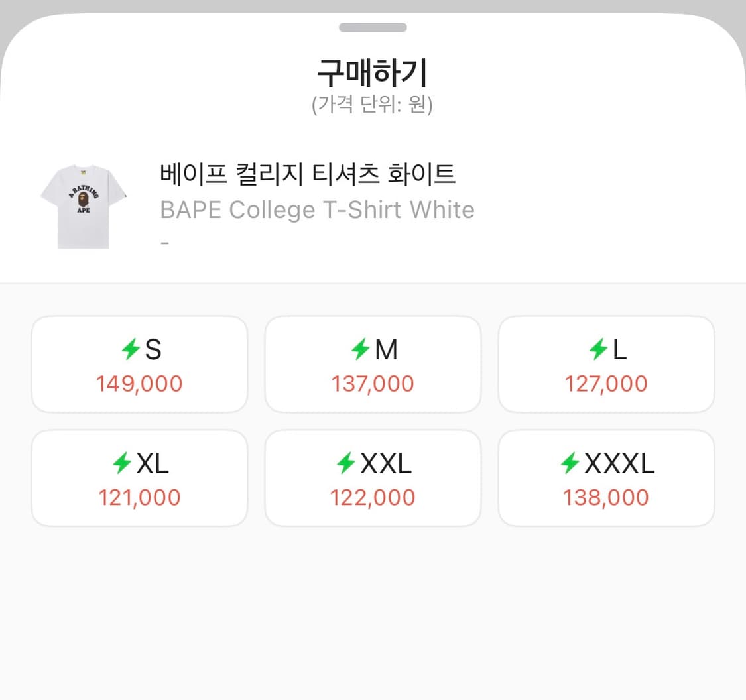Click the lightning bolt icon on size L

[x=597, y=349]
